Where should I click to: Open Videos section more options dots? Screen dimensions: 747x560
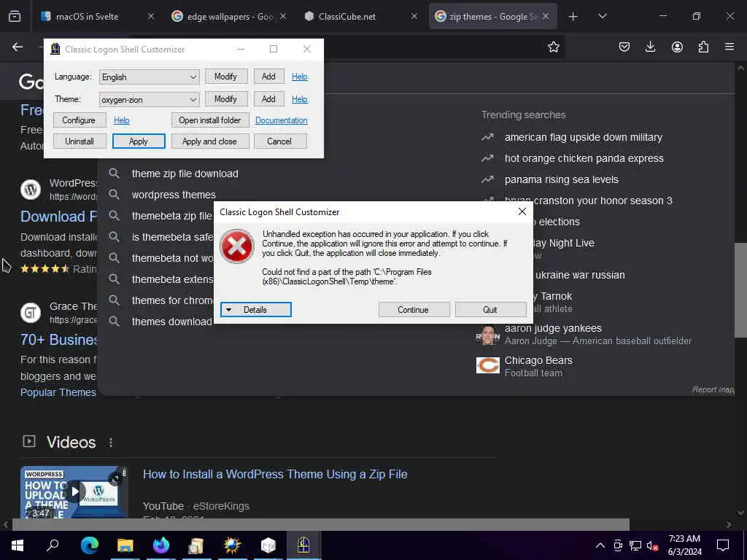(111, 443)
